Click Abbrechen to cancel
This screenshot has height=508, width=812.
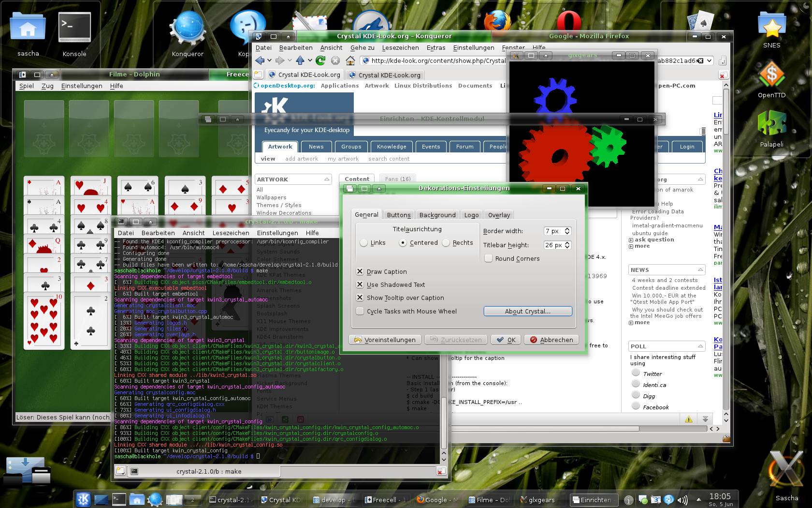tap(551, 340)
